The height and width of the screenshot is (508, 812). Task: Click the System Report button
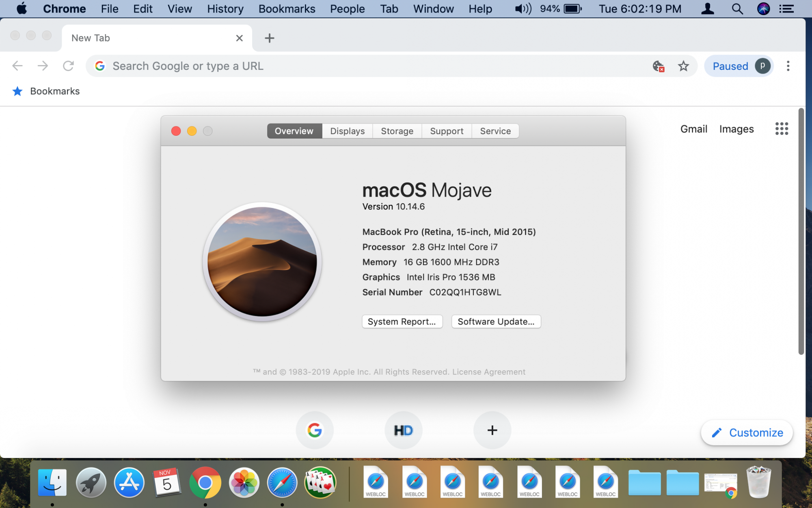402,321
